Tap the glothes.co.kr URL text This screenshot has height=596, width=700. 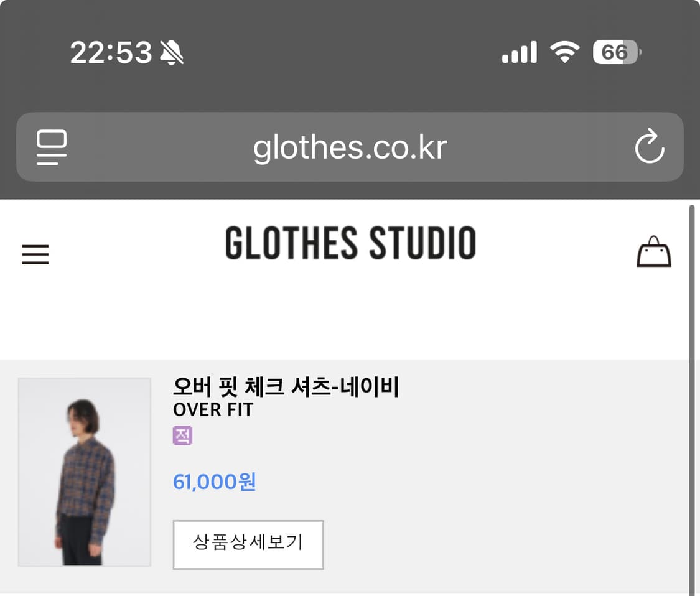click(x=350, y=147)
